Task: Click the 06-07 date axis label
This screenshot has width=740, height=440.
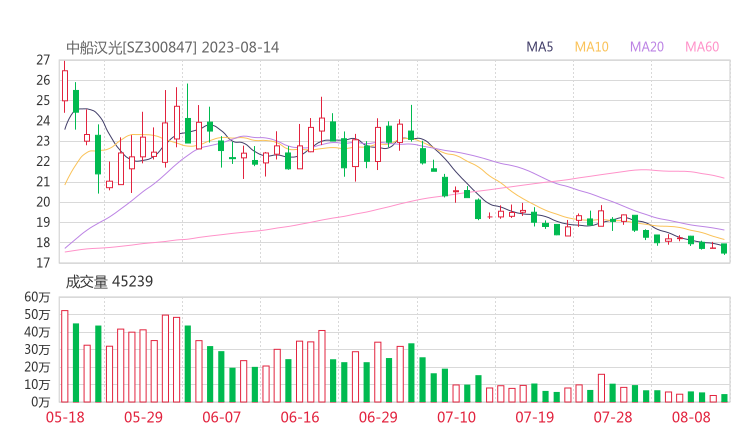Action: tap(221, 417)
